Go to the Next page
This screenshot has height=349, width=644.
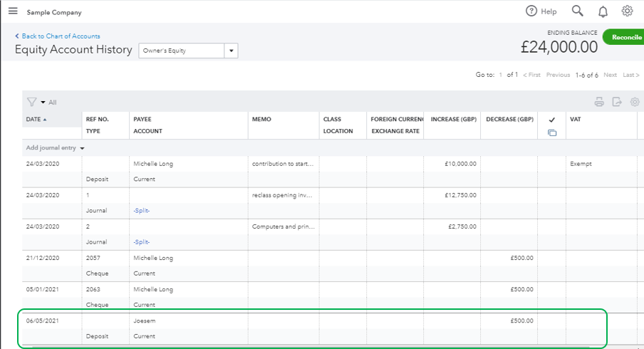click(x=610, y=75)
